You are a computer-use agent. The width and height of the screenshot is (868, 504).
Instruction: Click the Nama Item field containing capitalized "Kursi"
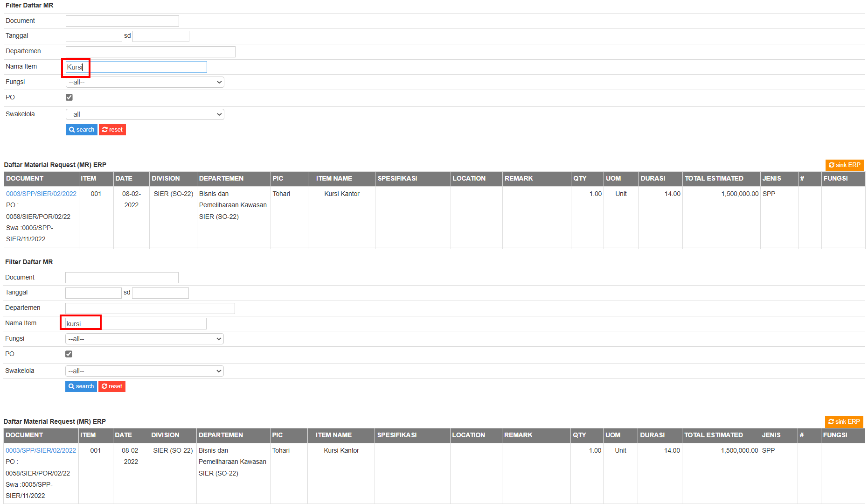[136, 67]
